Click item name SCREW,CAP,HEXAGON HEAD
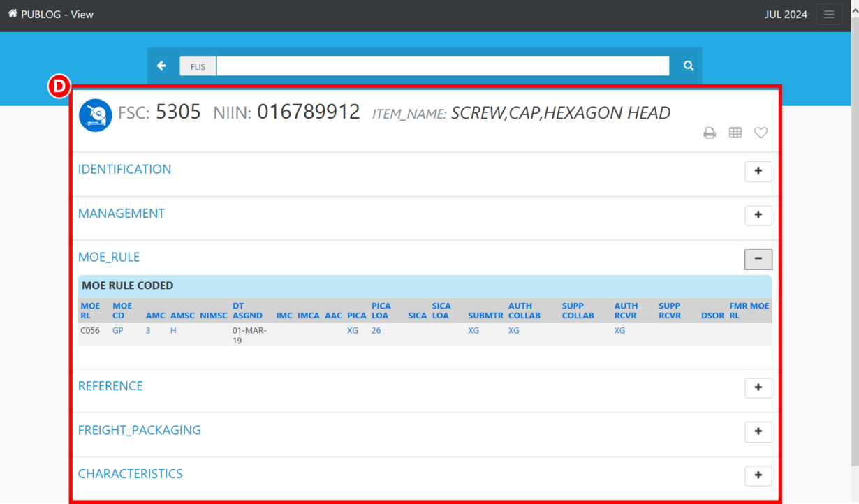Viewport: 859px width, 504px height. [561, 113]
